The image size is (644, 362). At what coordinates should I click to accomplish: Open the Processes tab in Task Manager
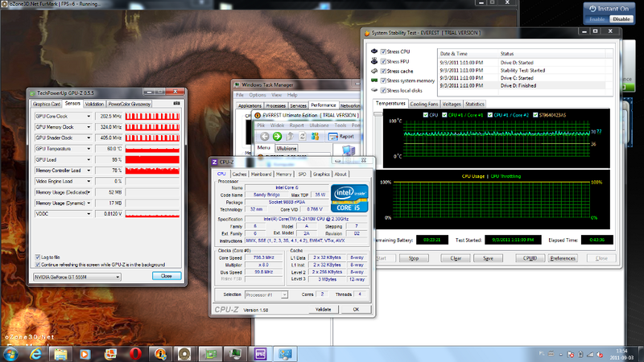[x=275, y=106]
